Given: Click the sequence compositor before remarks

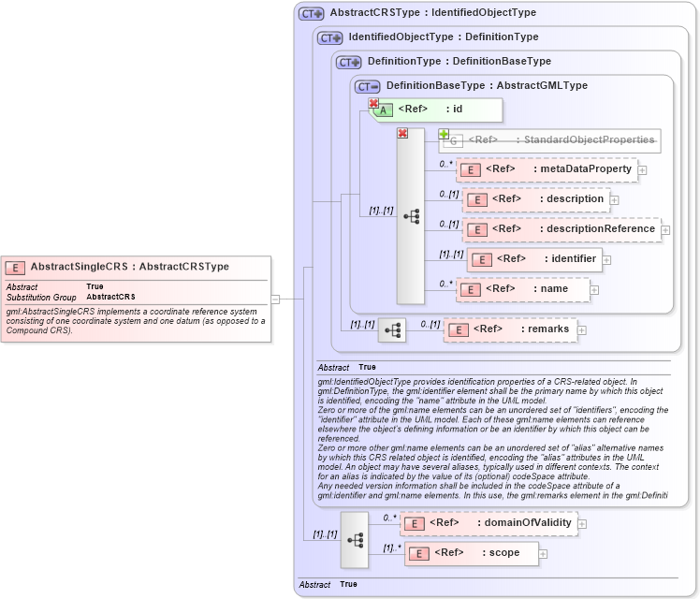Looking at the screenshot, I should [x=392, y=330].
